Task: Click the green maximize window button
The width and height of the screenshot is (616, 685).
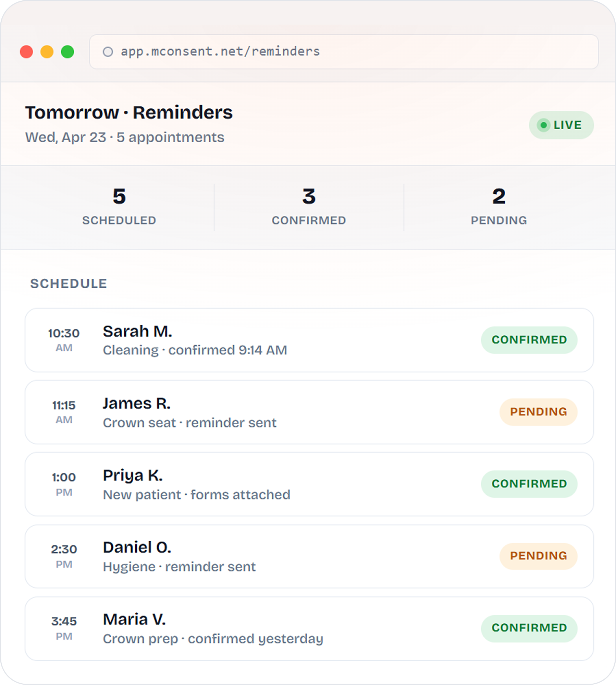Action: click(67, 52)
